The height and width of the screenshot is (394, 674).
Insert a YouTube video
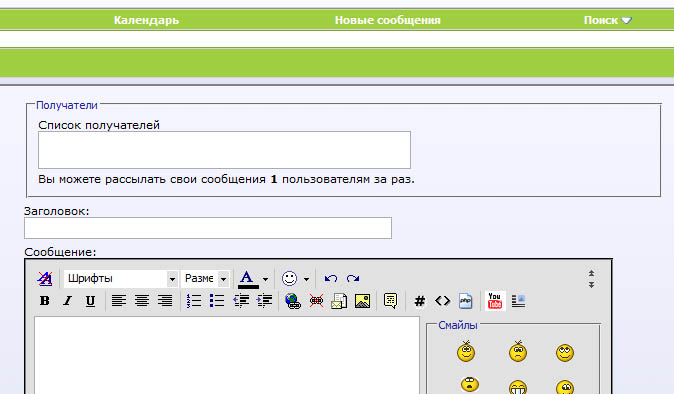pyautogui.click(x=495, y=301)
